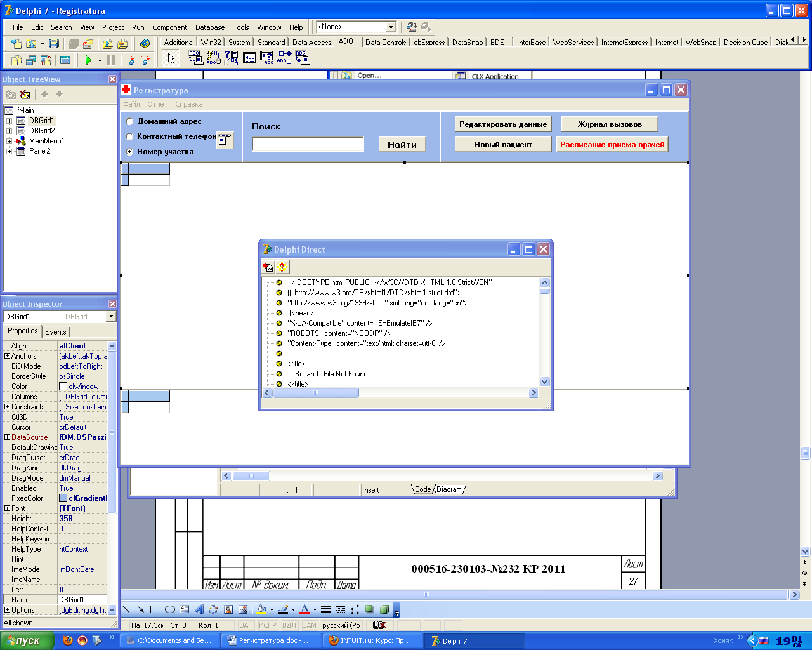This screenshot has height=650, width=812.
Task: Click the Новый пациент button
Action: pyautogui.click(x=503, y=145)
